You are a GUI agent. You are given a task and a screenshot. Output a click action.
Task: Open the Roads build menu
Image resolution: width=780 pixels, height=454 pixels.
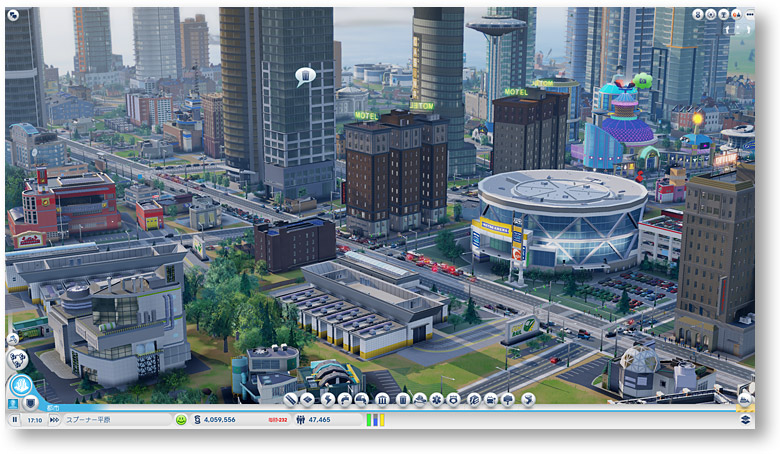pyautogui.click(x=290, y=400)
